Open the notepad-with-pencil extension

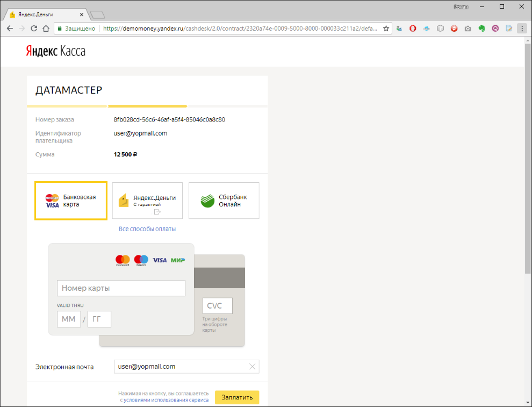point(509,28)
